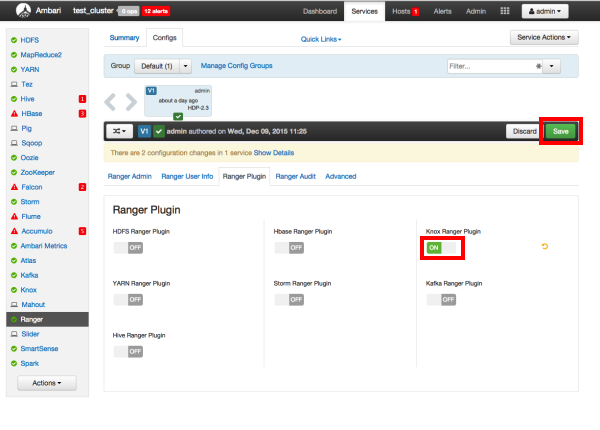Click the Slider client laptop icon
Image resolution: width=600 pixels, height=430 pixels.
(14, 334)
